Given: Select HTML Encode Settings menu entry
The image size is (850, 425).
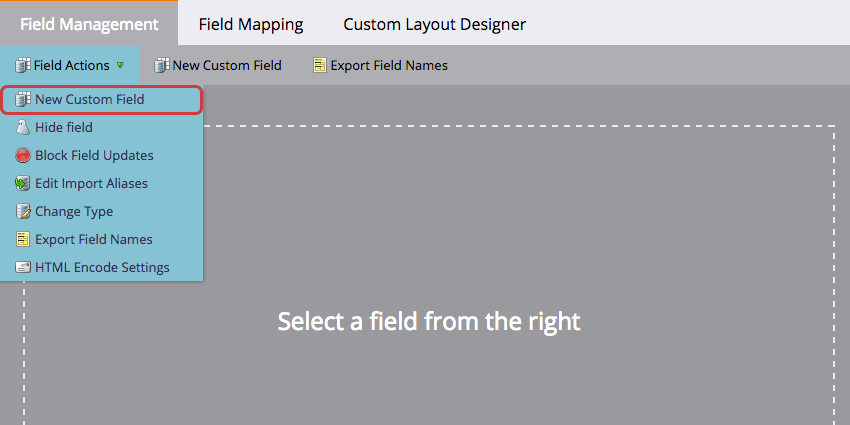Looking at the screenshot, I should (x=101, y=268).
